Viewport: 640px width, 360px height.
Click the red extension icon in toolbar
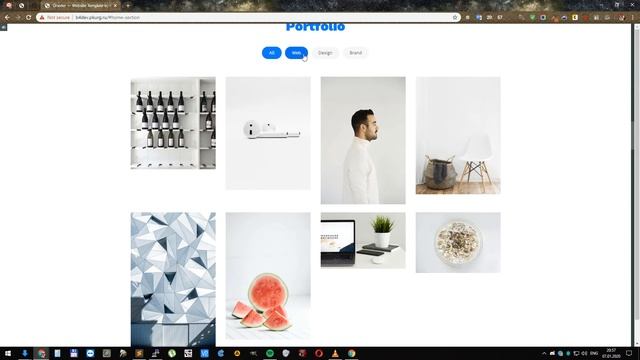(585, 18)
